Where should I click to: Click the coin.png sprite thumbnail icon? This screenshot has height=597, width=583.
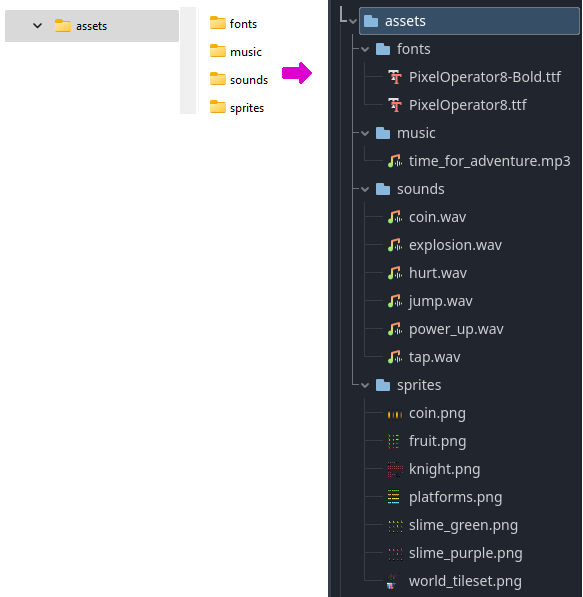point(395,414)
